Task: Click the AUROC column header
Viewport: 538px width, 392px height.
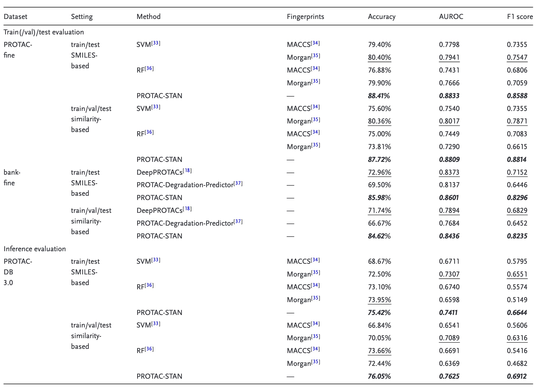Action: click(x=451, y=17)
